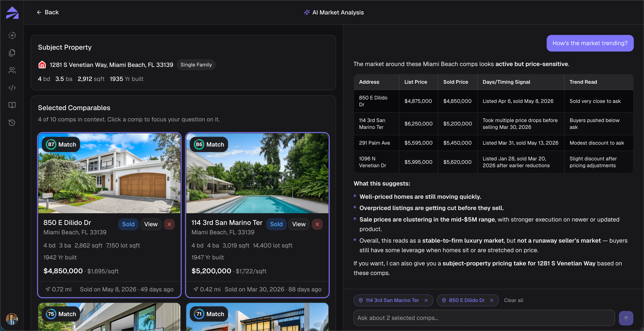644x331 pixels.
Task: Clear all selected comp chips
Action: (x=513, y=300)
